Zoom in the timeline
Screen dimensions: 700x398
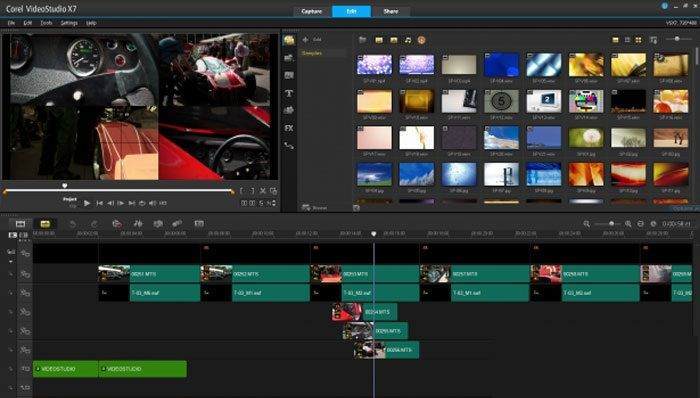coord(628,224)
